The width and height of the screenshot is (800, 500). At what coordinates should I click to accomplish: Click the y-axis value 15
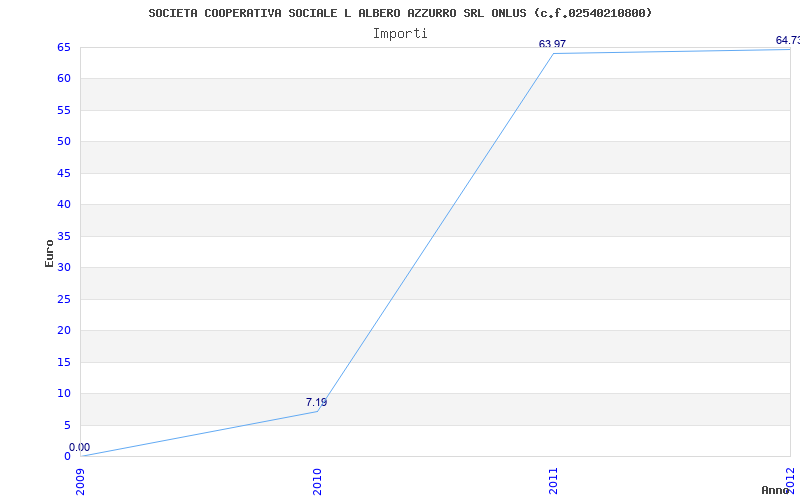click(x=64, y=362)
